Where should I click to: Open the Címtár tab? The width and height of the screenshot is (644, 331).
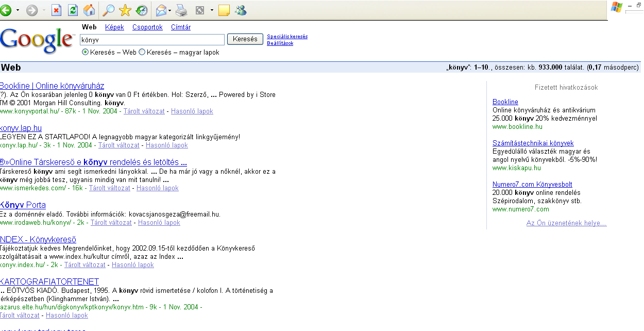[181, 27]
